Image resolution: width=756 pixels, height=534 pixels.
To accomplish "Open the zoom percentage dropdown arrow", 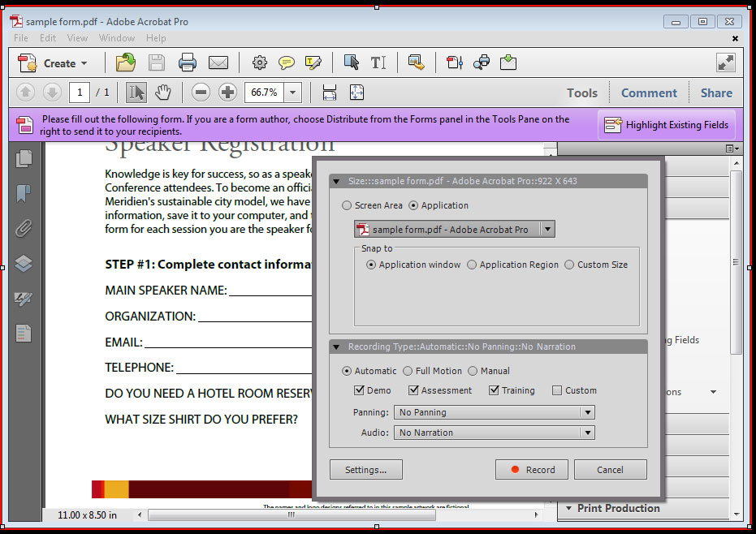I will click(292, 92).
